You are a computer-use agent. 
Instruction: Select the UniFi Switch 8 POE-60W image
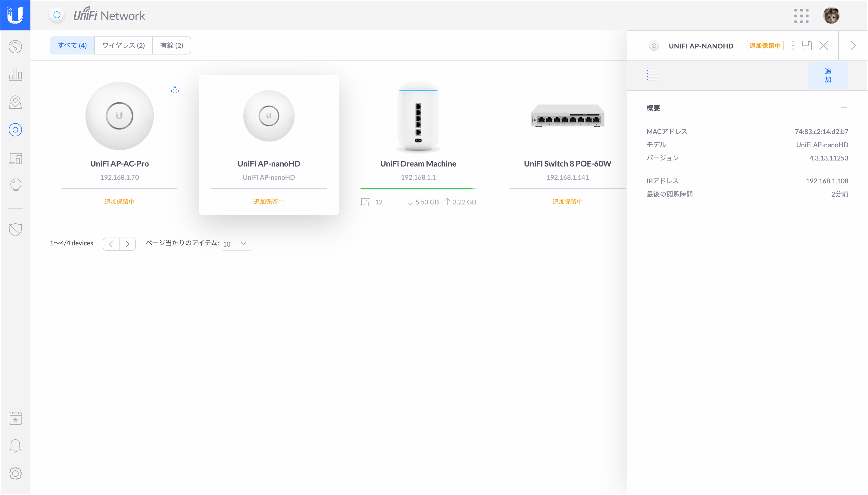point(567,116)
